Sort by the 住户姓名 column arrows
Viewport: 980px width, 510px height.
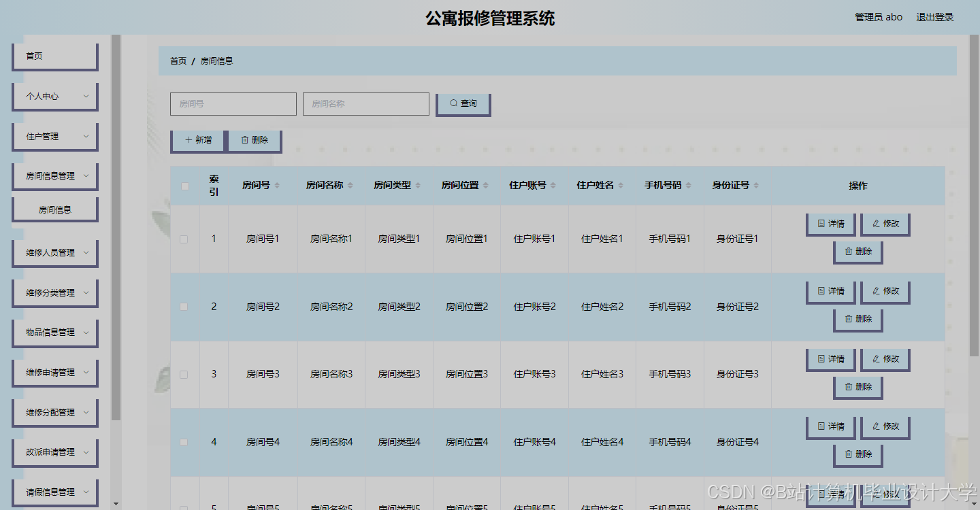point(621,186)
